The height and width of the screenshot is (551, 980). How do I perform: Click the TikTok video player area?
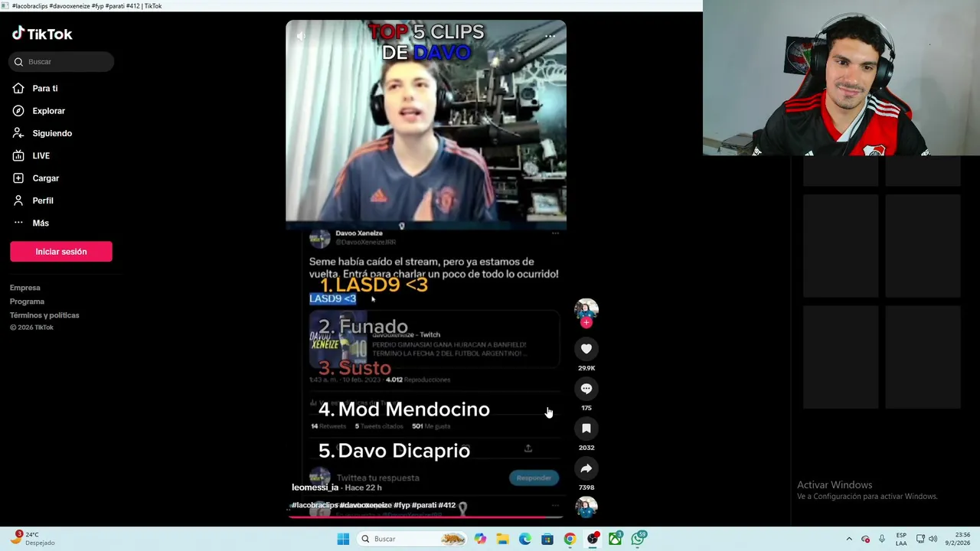[x=426, y=269]
